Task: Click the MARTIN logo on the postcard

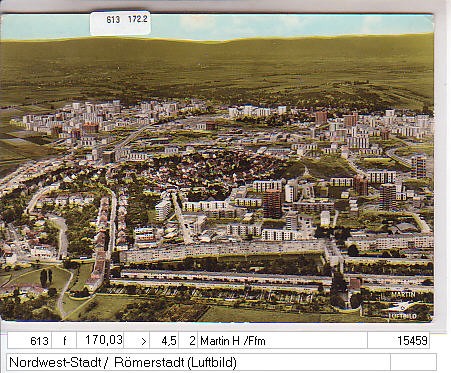Action: (x=403, y=295)
